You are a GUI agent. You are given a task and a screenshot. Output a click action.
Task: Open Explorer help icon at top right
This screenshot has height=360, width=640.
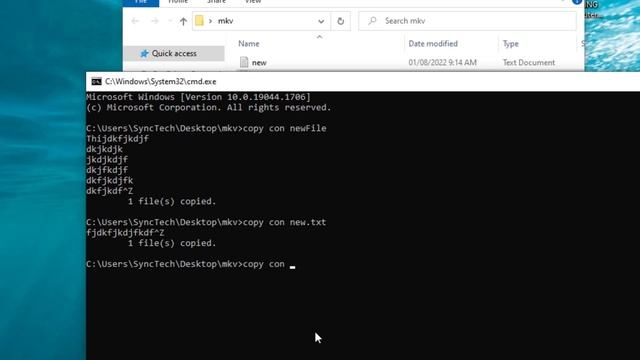coord(577,2)
